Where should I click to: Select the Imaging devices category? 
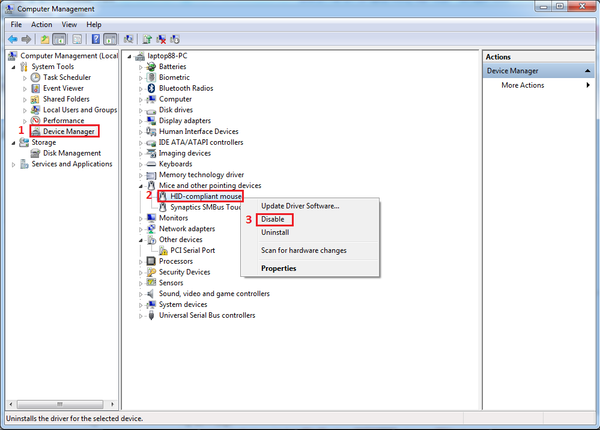(x=185, y=153)
